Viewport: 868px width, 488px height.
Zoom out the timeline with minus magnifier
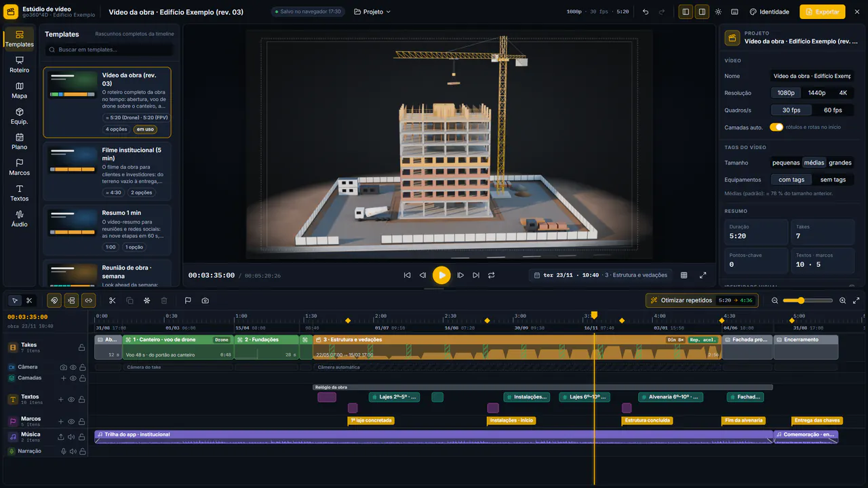(775, 300)
